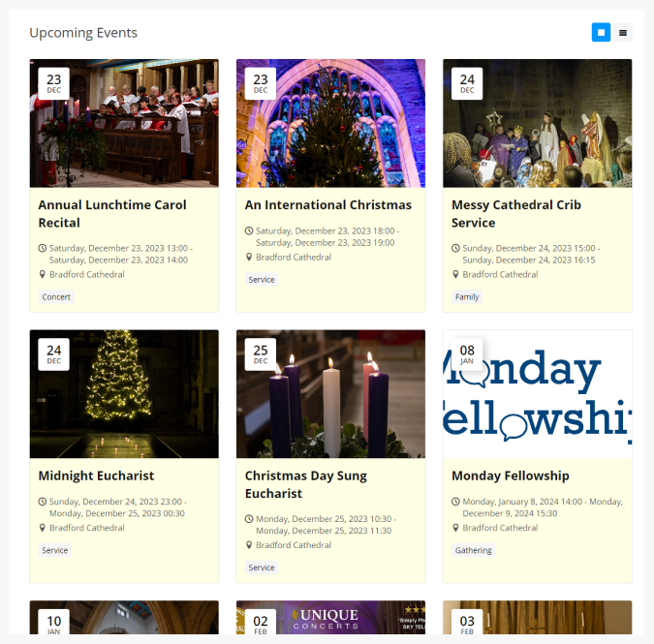This screenshot has width=654, height=644.
Task: Click the clock icon on Monday Fellowship card
Action: click(455, 502)
